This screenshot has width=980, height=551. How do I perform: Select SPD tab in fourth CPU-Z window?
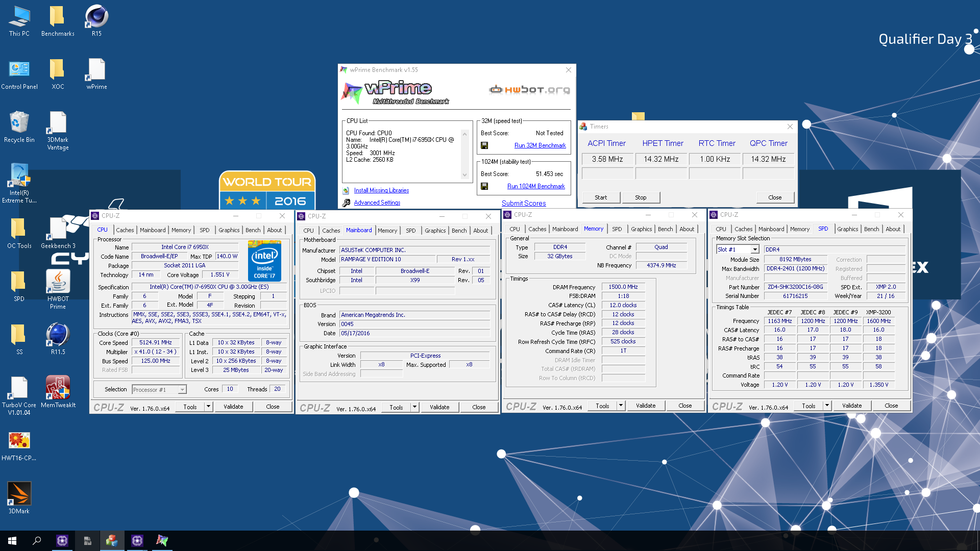pos(823,229)
